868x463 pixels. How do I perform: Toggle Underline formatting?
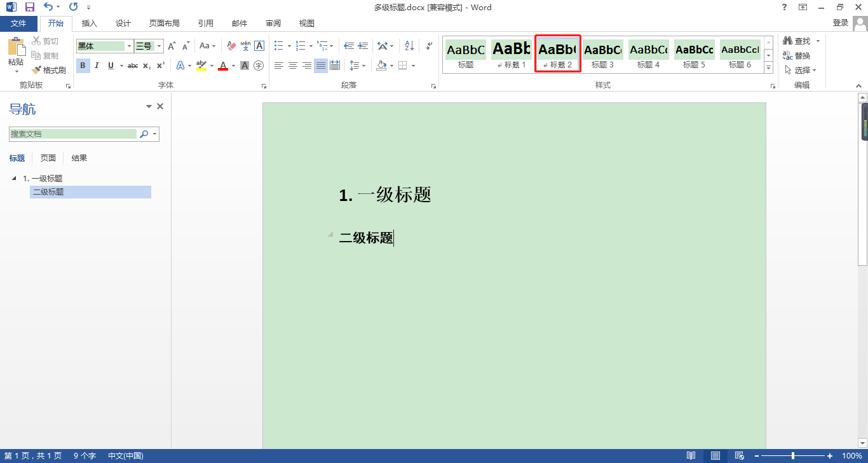[111, 66]
